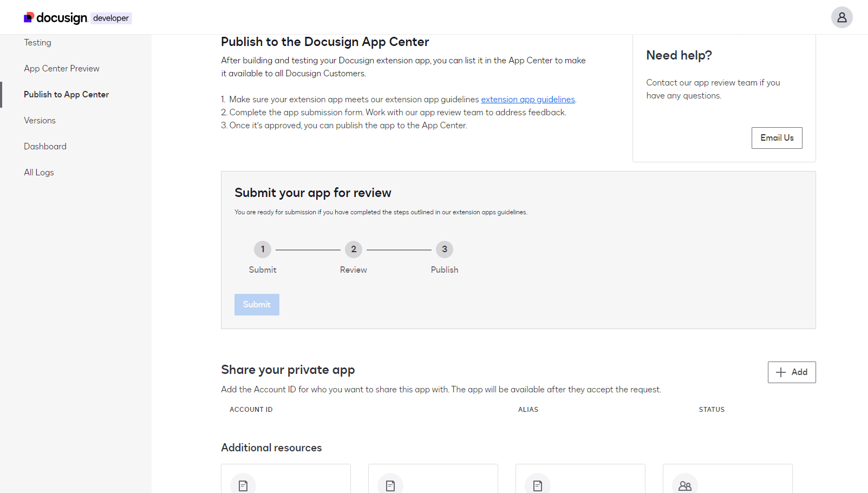Click the Docusign developer logo

[77, 18]
